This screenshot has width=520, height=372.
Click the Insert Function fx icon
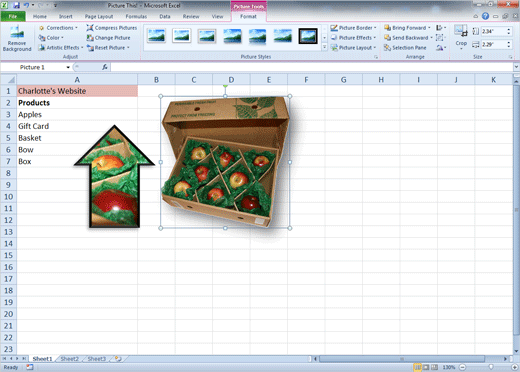105,67
